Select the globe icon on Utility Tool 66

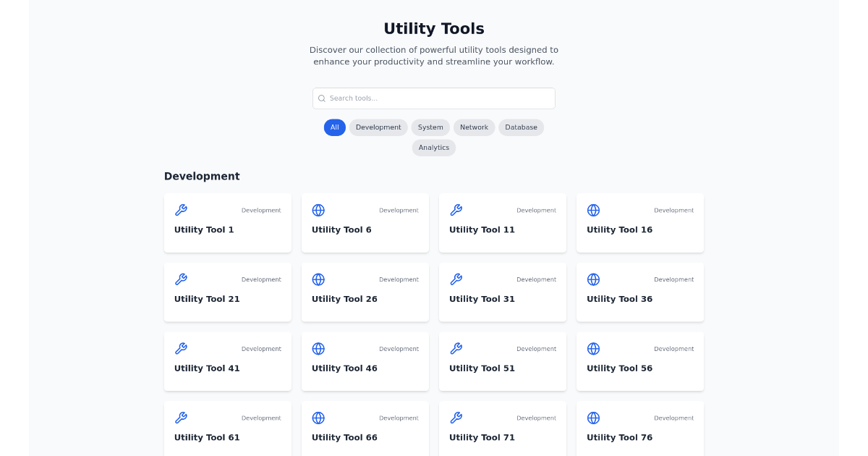click(x=318, y=418)
